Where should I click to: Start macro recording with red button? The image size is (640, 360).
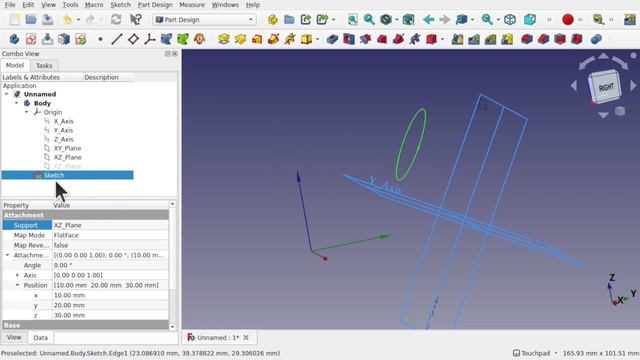tap(568, 19)
